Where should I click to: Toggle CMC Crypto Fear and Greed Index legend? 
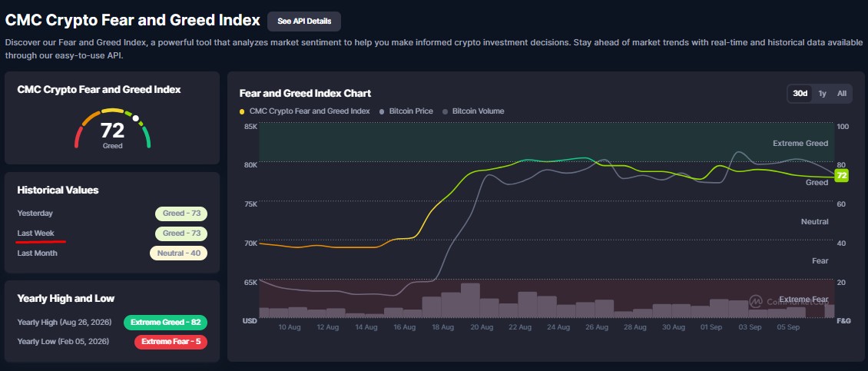tap(304, 111)
